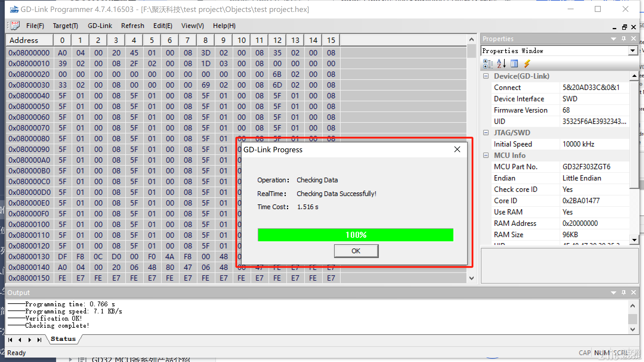Collapse the MCU Info property group
This screenshot has height=362, width=644.
coord(486,155)
